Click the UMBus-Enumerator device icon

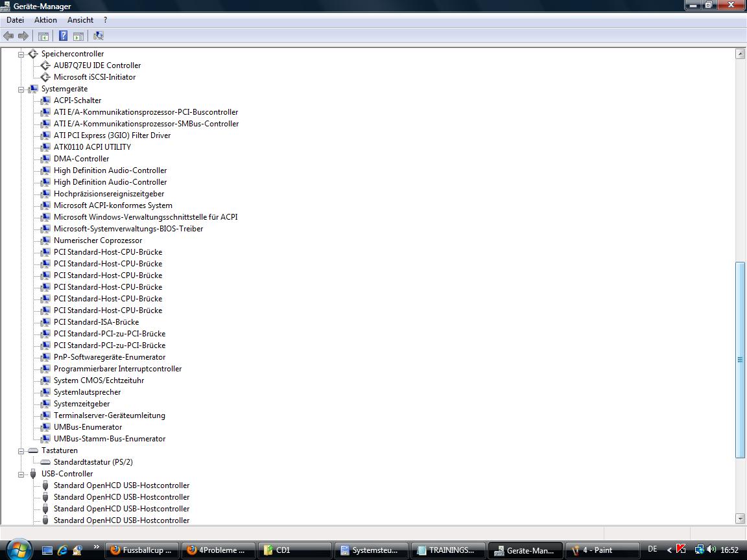[45, 427]
